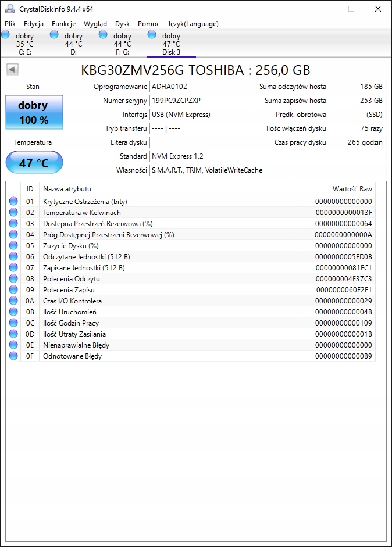
Task: Click the Wartość Raw column header
Action: click(x=352, y=189)
